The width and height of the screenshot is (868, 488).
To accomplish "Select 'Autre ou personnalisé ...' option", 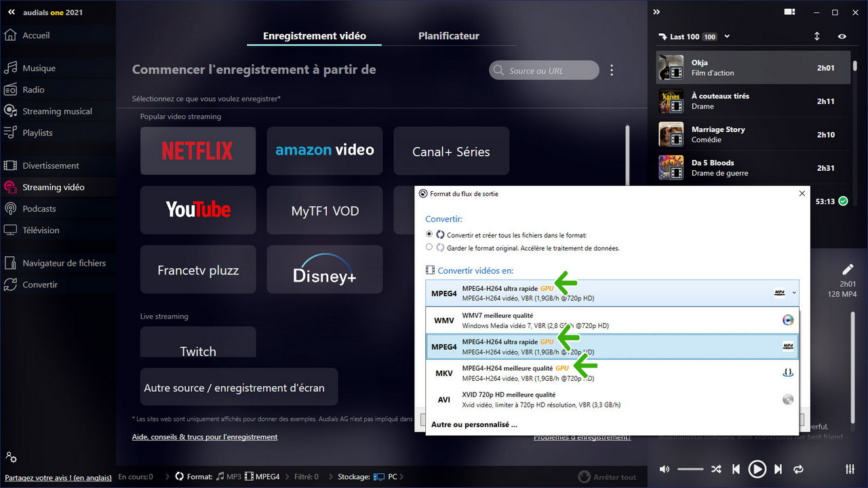I will pyautogui.click(x=474, y=424).
